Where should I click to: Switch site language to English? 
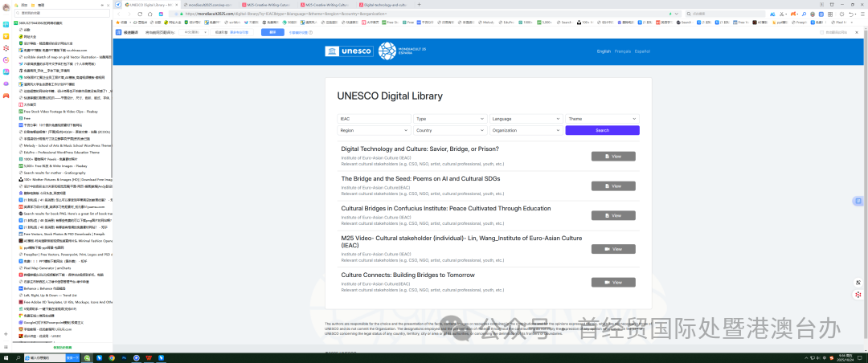point(604,51)
